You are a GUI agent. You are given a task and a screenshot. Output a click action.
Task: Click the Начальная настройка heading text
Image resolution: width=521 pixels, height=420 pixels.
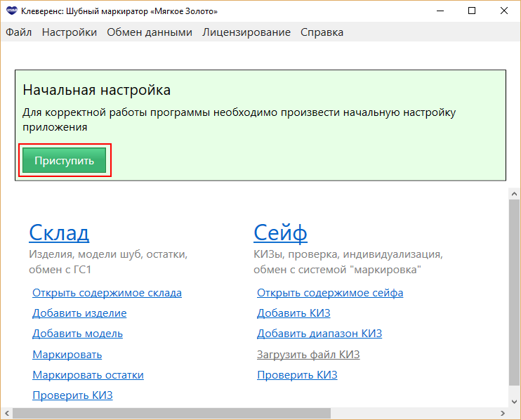[97, 90]
